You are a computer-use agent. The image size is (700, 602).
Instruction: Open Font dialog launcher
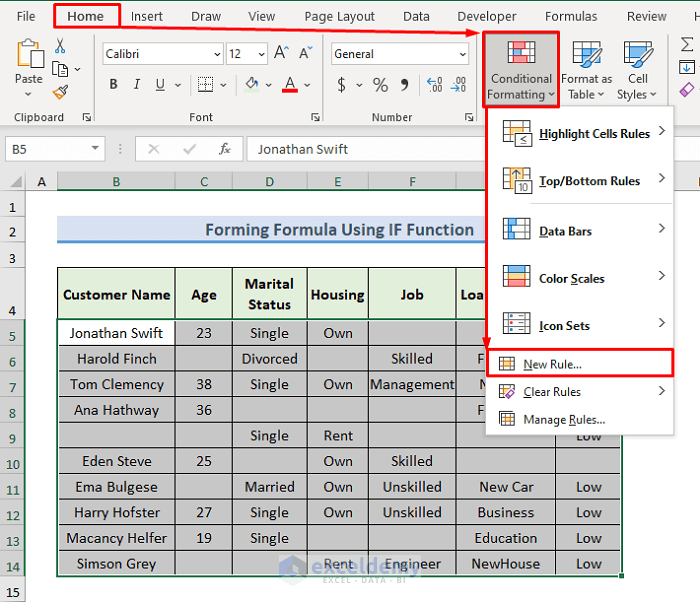[x=316, y=117]
